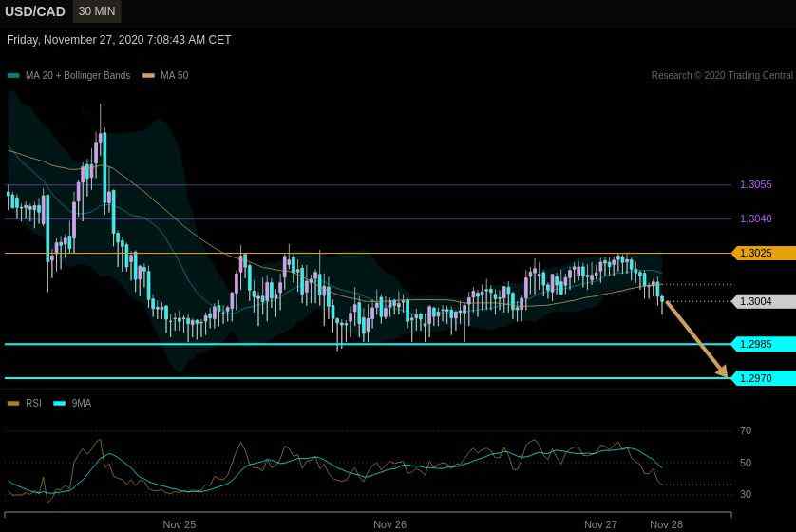
Task: Click the Nov 28 date axis label
Action: [667, 525]
